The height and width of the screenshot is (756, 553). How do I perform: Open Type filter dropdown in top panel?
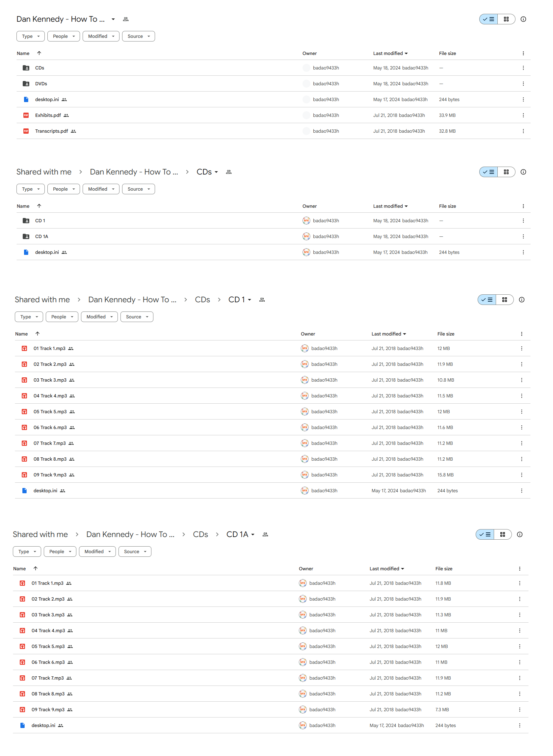31,36
